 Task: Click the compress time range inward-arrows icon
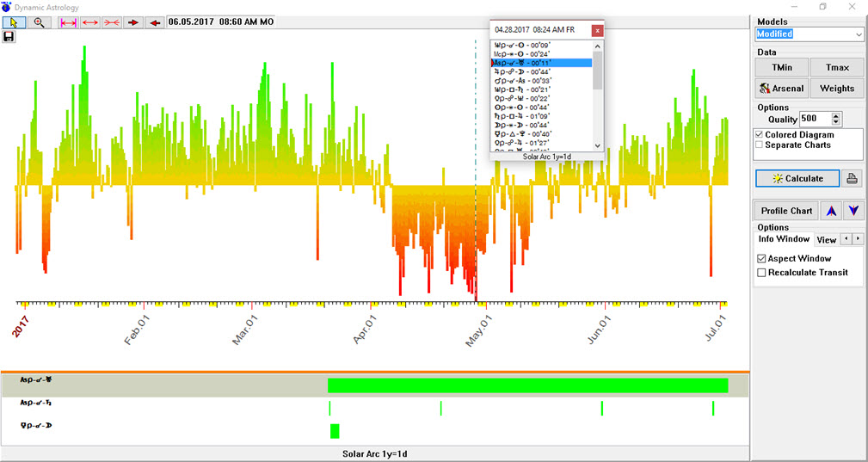(x=112, y=22)
